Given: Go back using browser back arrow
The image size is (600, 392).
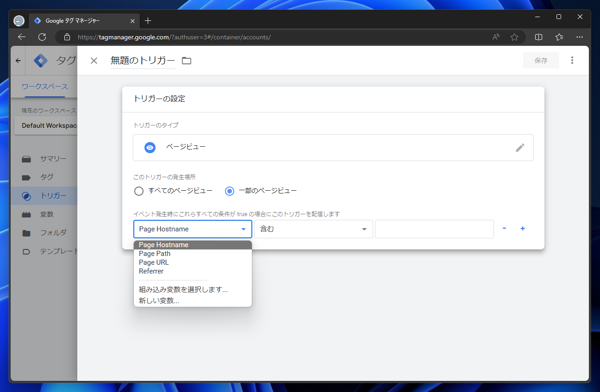Looking at the screenshot, I should tap(21, 37).
